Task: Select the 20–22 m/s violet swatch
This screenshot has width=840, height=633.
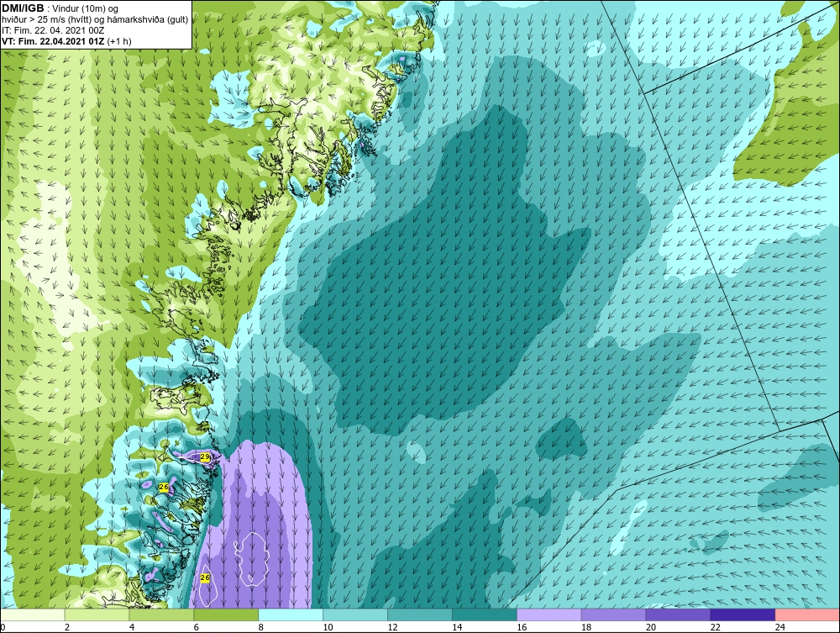Action: pos(678,615)
